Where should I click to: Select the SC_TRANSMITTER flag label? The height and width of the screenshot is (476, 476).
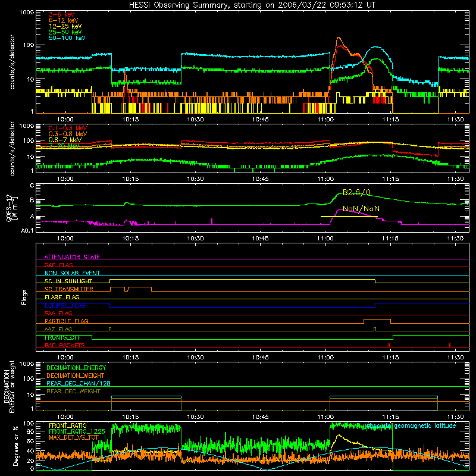[x=69, y=289]
